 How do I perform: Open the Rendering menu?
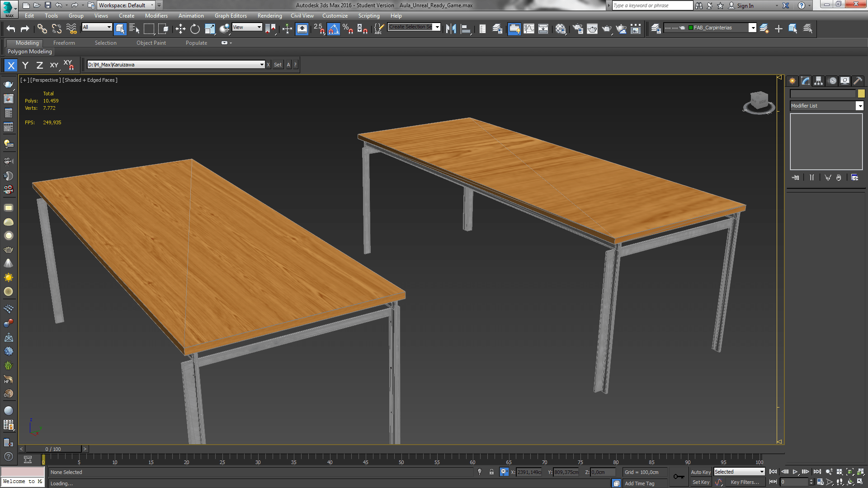[269, 15]
